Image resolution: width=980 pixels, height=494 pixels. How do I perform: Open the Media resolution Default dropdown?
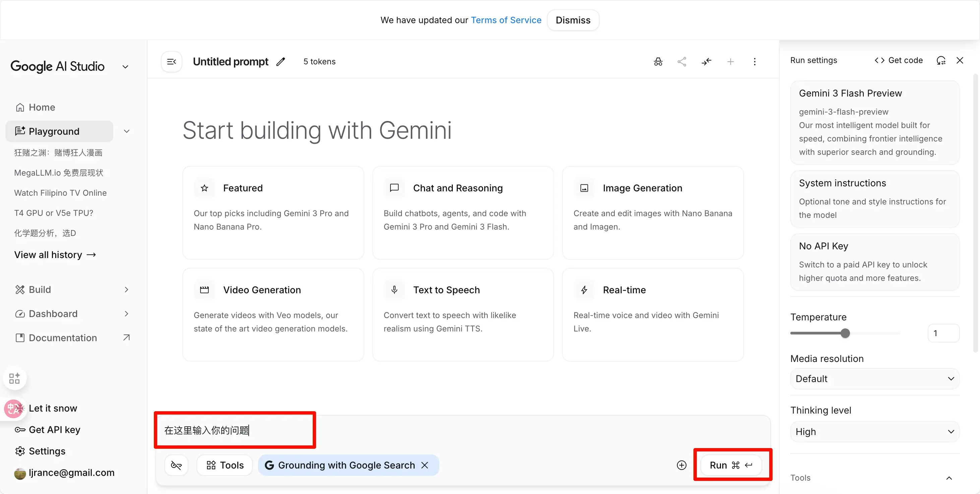tap(875, 379)
